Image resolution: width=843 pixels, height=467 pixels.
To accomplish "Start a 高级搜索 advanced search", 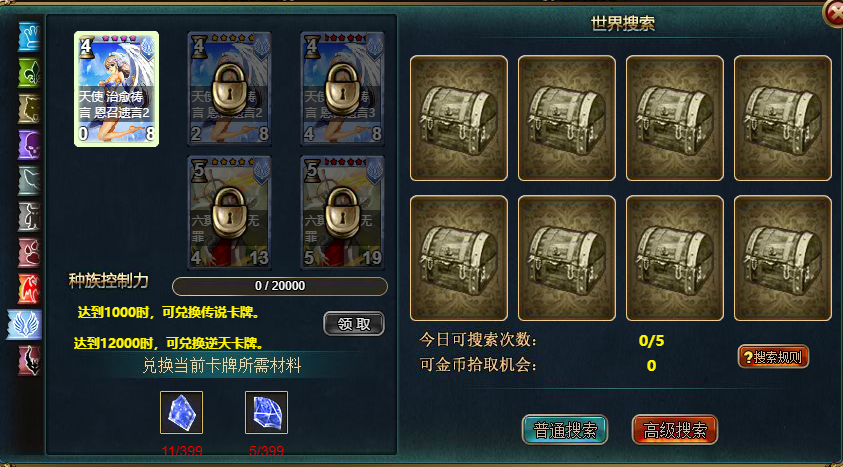I will pos(675,430).
